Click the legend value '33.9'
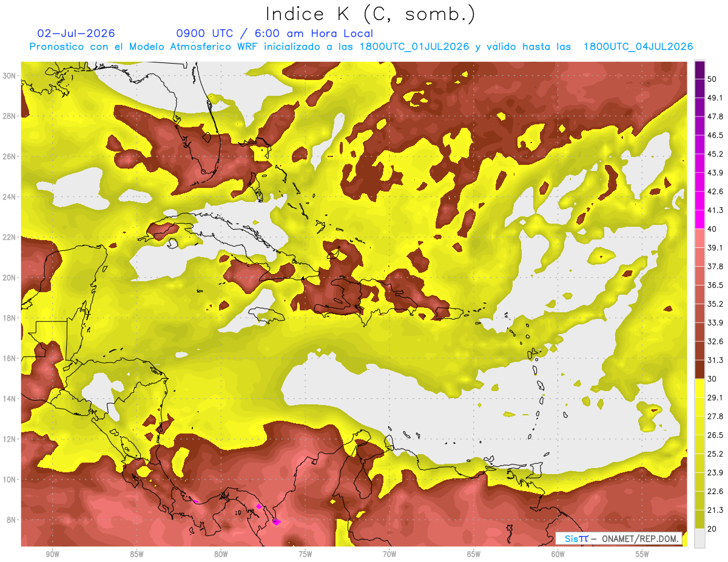 tap(715, 323)
